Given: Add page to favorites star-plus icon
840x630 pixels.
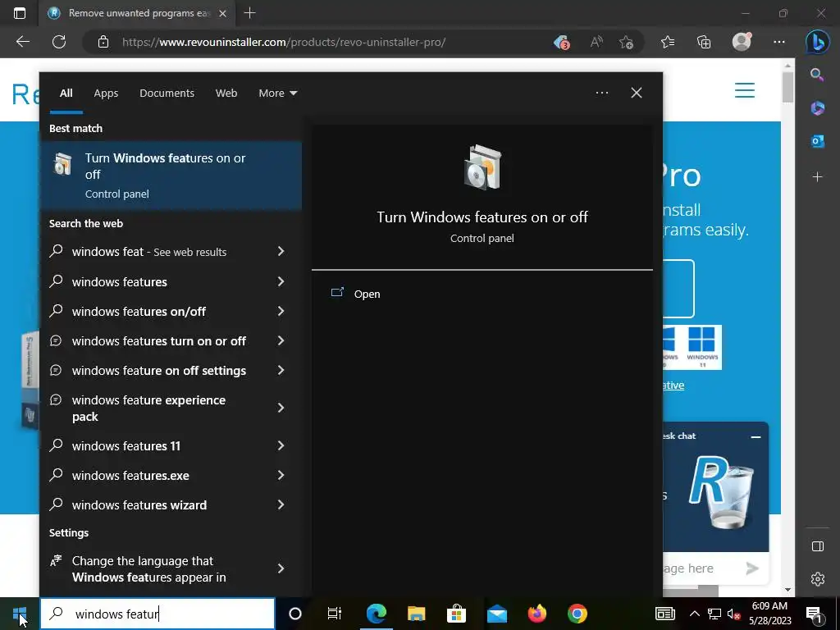Looking at the screenshot, I should (x=626, y=42).
